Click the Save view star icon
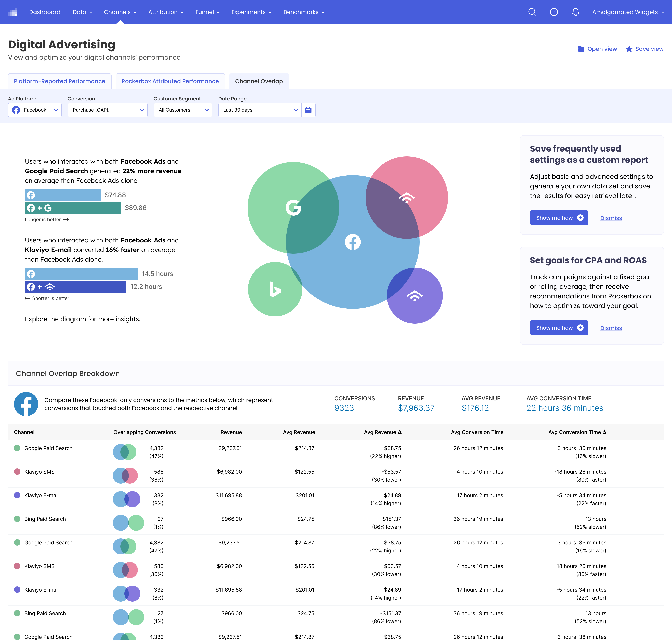 [x=629, y=49]
